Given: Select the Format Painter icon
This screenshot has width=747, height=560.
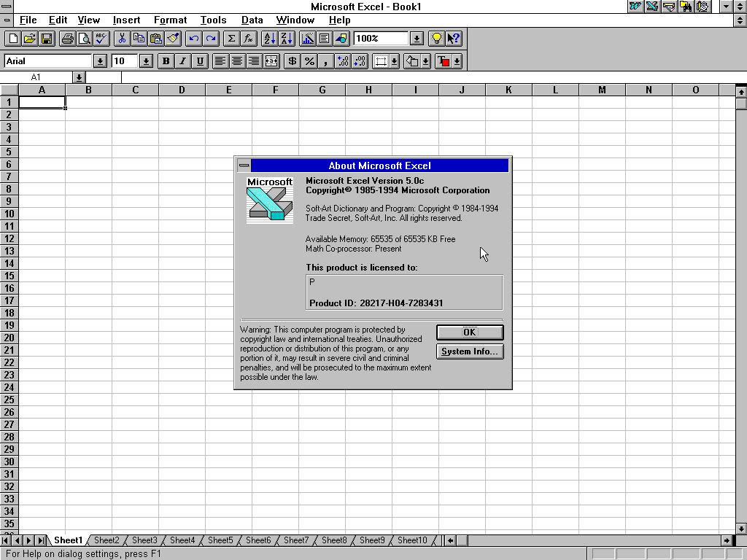Looking at the screenshot, I should click(173, 39).
